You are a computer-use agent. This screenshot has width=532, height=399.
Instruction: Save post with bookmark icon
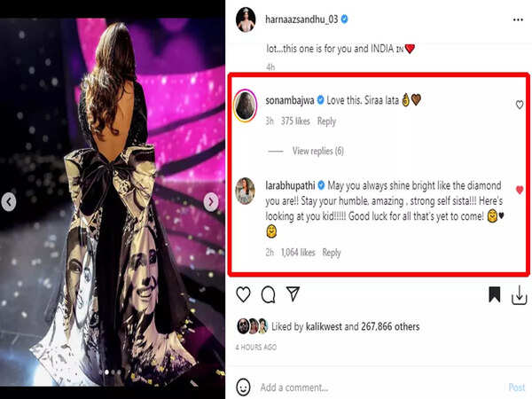pyautogui.click(x=495, y=294)
